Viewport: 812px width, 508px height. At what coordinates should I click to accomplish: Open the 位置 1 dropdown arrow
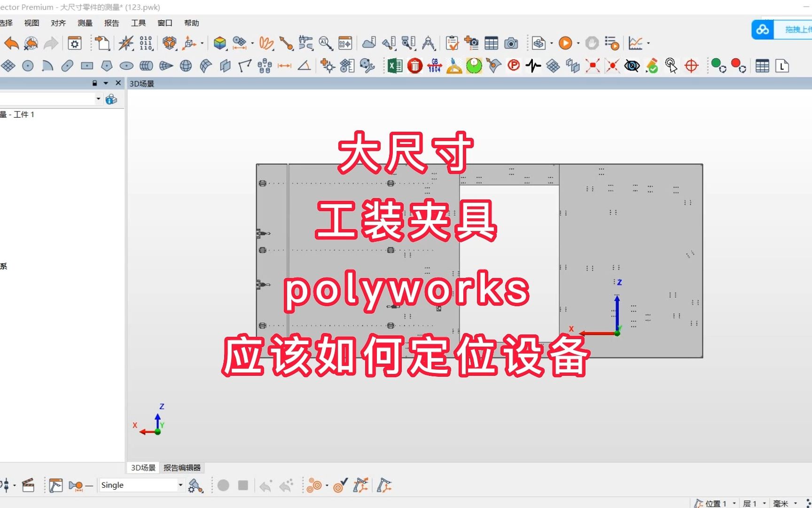734,503
